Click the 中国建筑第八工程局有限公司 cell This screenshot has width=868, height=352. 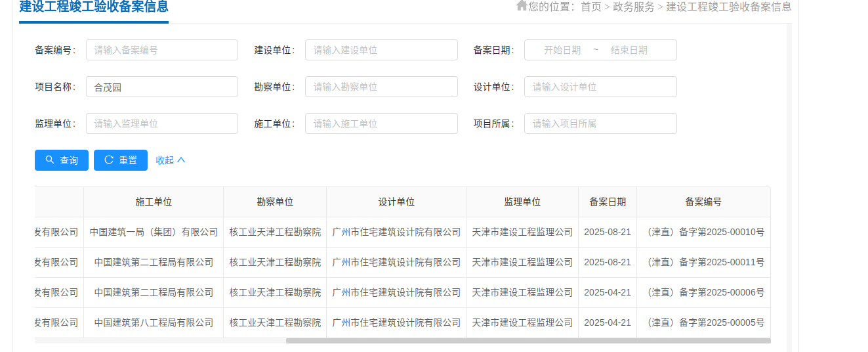click(154, 323)
